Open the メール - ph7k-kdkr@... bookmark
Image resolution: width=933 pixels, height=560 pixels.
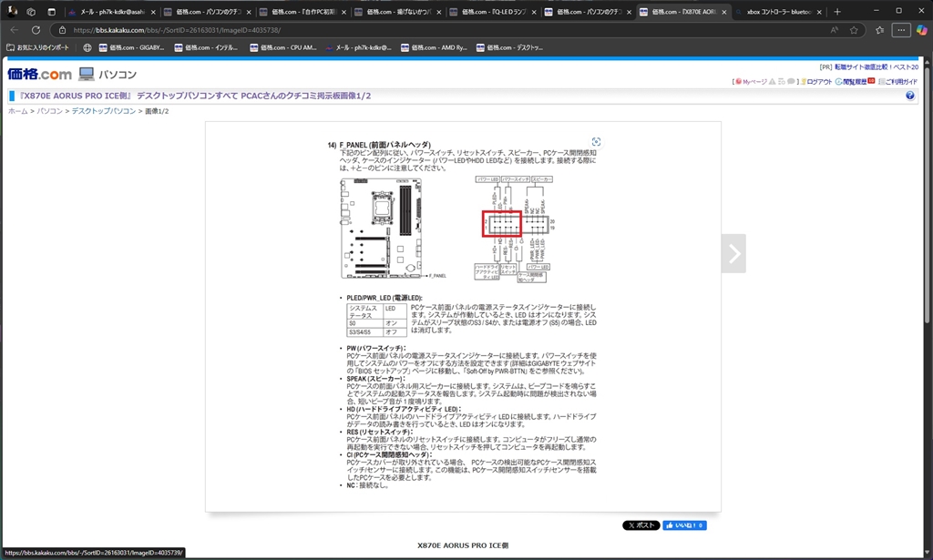pos(358,47)
